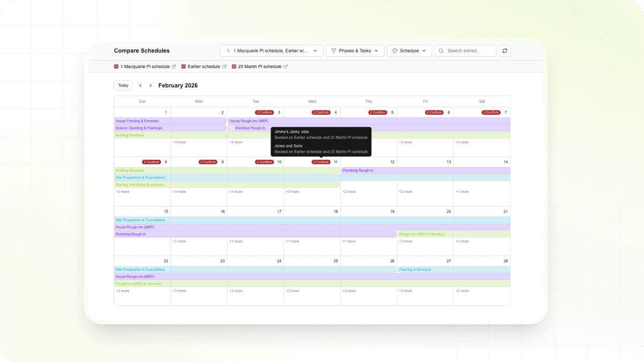The width and height of the screenshot is (644, 362).
Task: Expand +3 more on February 3
Action: [236, 142]
